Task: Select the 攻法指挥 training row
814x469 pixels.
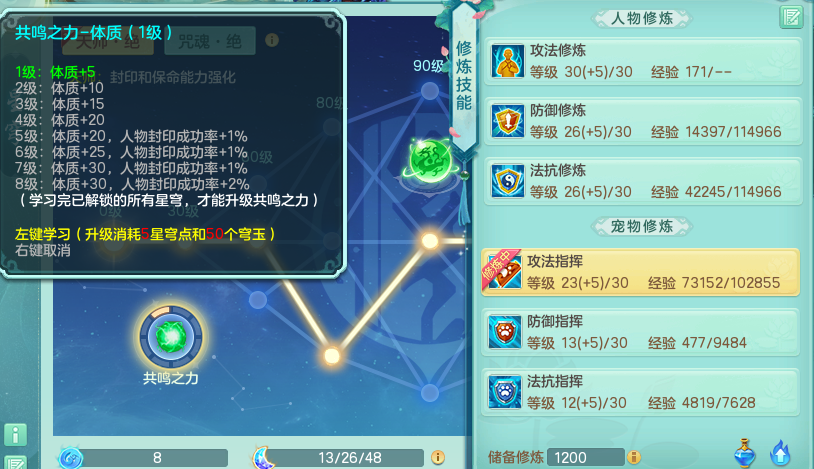Action: [641, 273]
